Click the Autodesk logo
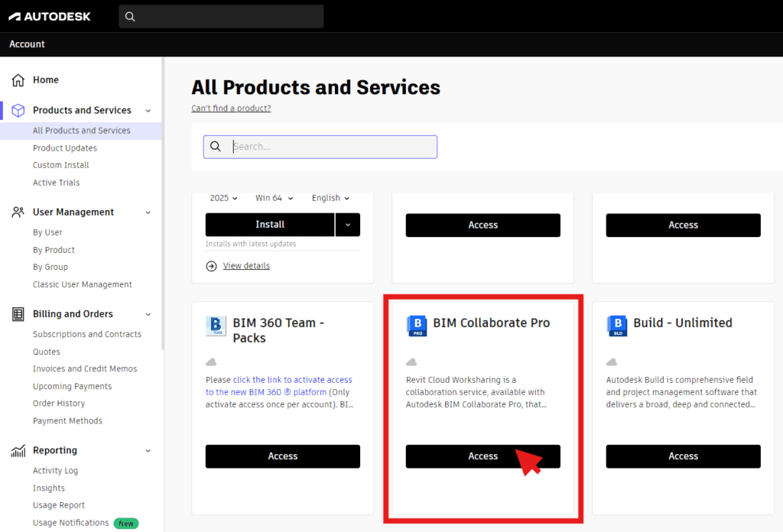The image size is (783, 532). (x=50, y=16)
